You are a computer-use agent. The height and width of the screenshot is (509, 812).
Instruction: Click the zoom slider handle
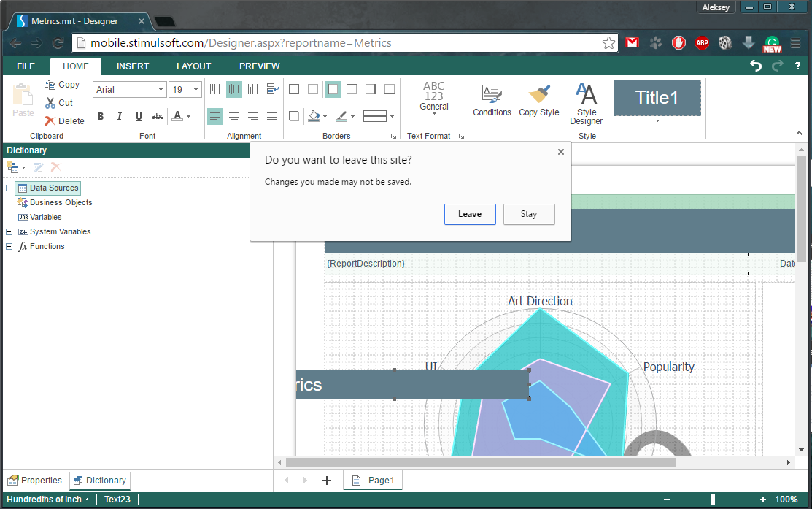click(x=713, y=500)
